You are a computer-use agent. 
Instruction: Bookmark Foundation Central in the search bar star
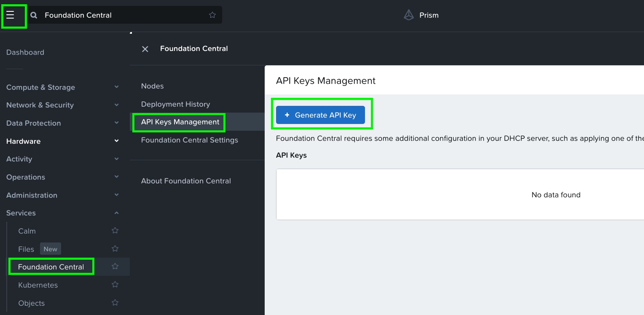[x=212, y=15]
